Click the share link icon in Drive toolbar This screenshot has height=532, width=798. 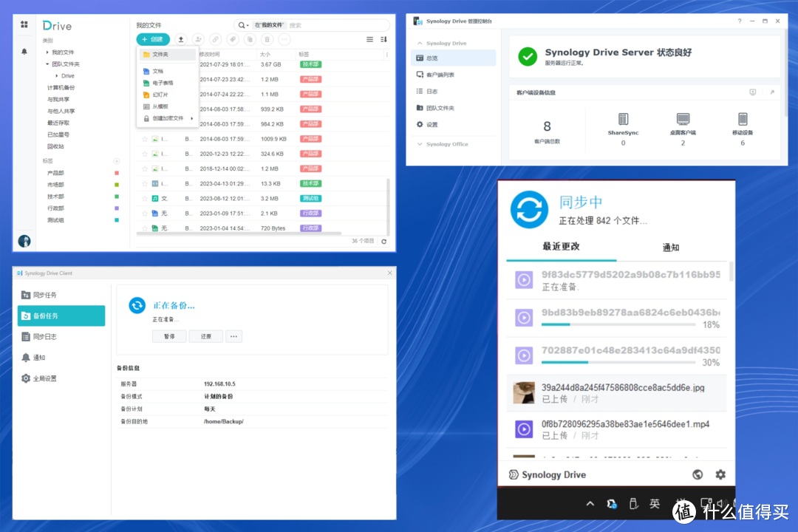[x=215, y=39]
